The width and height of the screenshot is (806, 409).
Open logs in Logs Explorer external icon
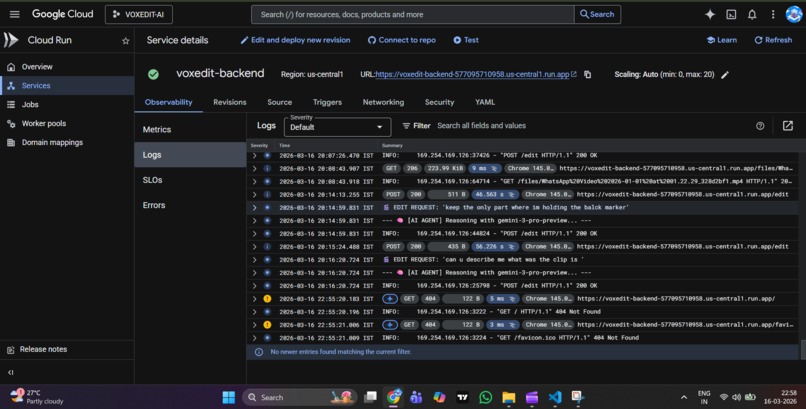(x=787, y=126)
